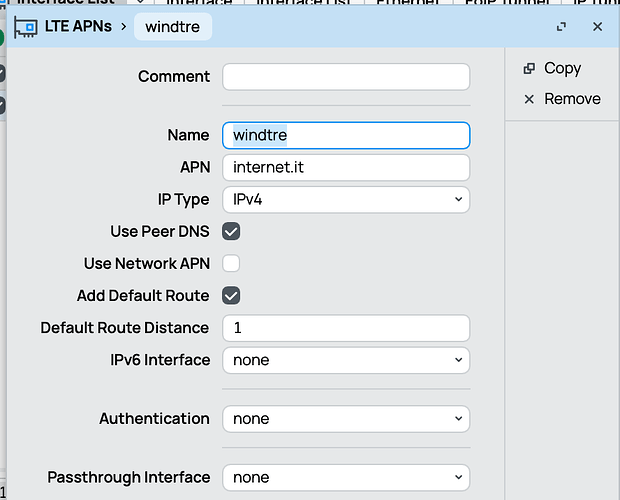Screen dimensions: 620x500
Task: Click the breadcrumb chevron separator after LTE APNs
Action: click(124, 27)
